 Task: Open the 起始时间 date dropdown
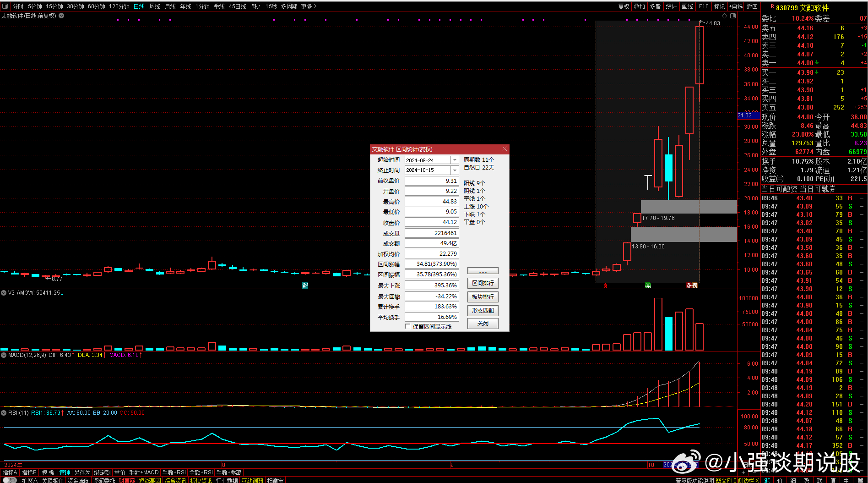point(455,160)
